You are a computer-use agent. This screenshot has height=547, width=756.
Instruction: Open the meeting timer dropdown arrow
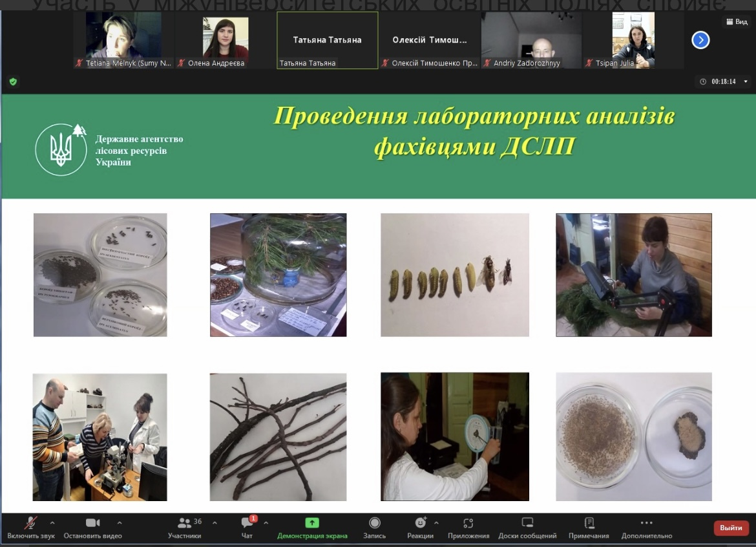click(x=746, y=81)
